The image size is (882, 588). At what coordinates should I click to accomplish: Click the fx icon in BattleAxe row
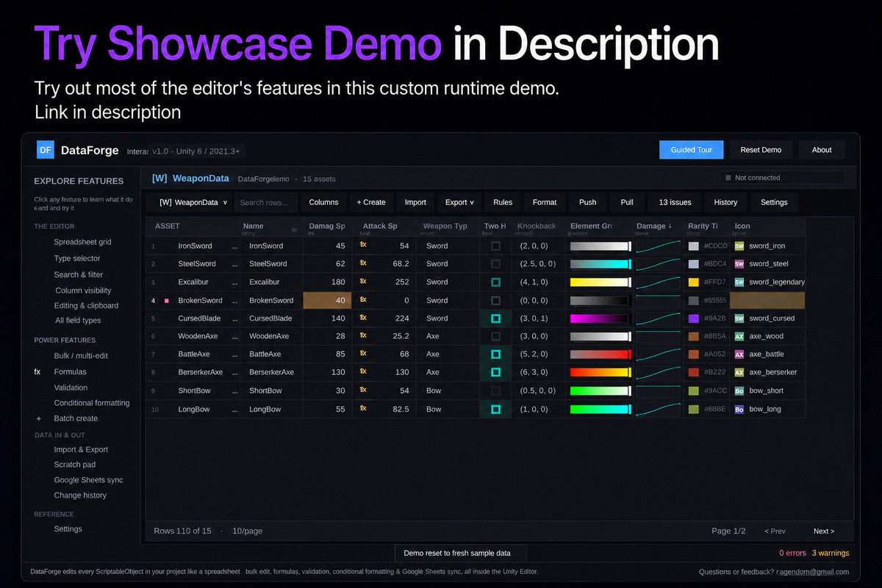click(x=363, y=354)
